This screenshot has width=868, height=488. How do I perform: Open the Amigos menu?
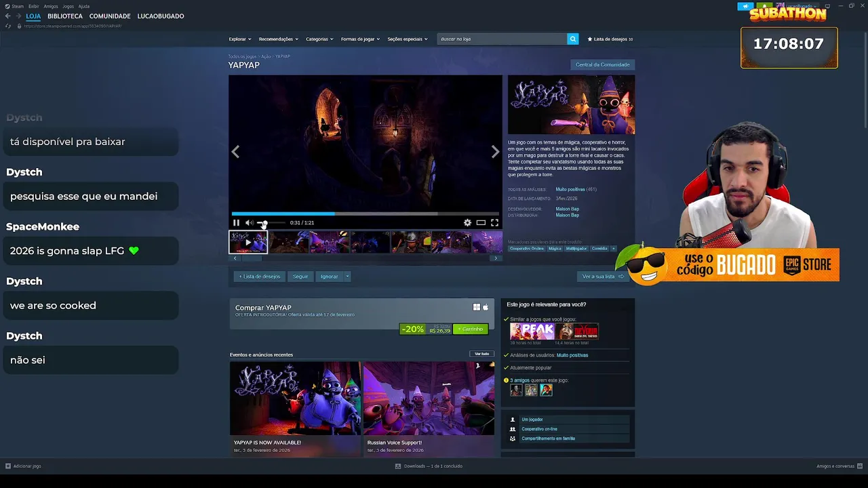pyautogui.click(x=51, y=6)
